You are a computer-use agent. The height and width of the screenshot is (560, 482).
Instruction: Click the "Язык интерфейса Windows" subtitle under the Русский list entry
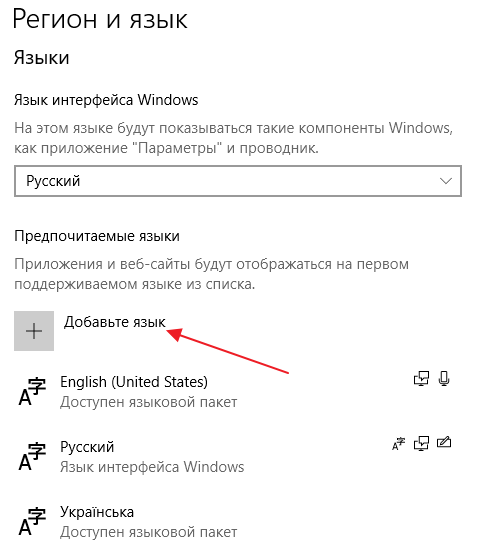(152, 467)
